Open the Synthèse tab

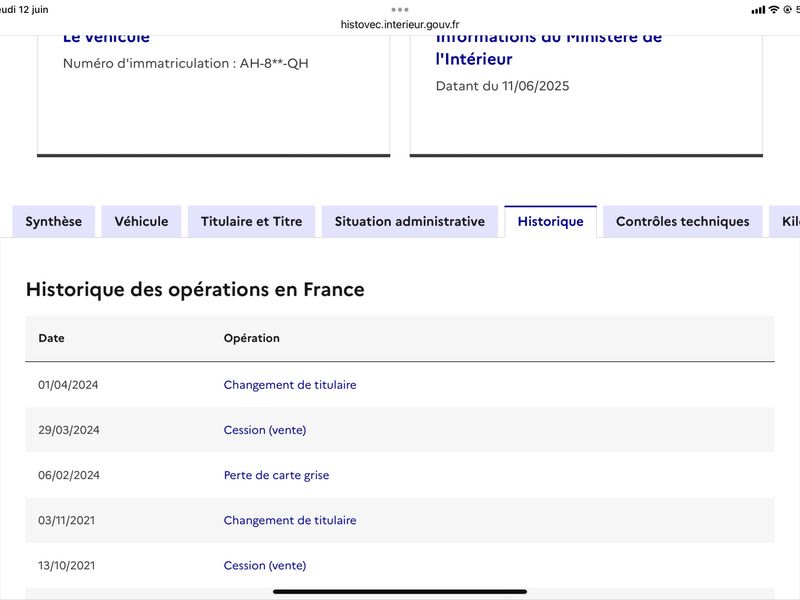54,221
